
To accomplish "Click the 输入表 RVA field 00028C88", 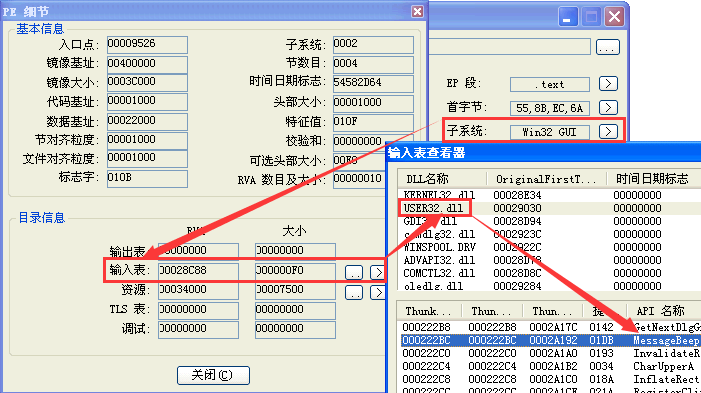I will coord(198,271).
